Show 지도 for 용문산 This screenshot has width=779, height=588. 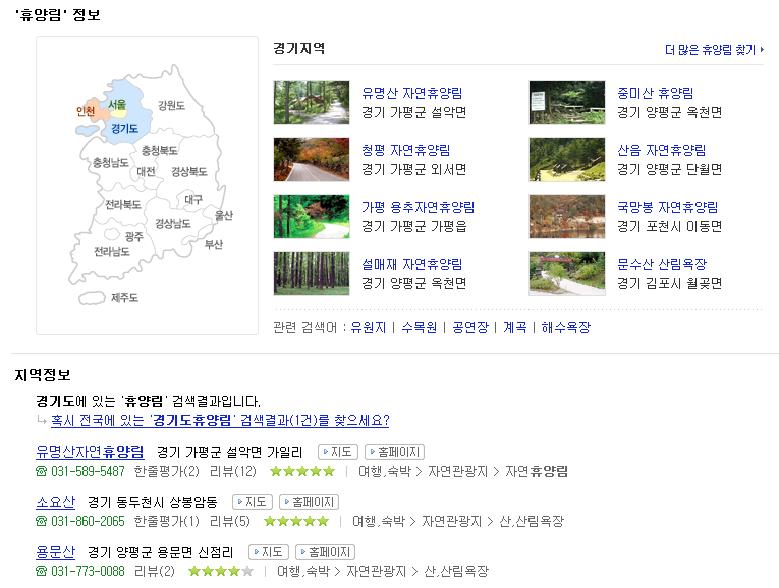pos(268,552)
